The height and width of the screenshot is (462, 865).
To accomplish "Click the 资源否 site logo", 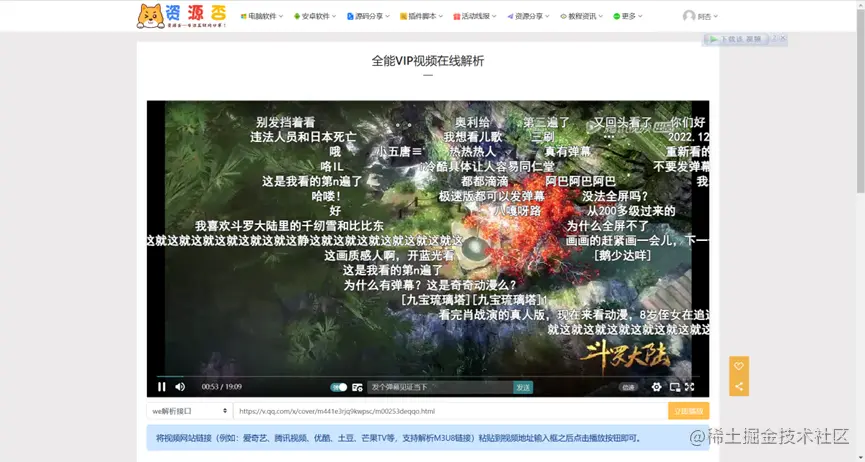I will point(181,16).
